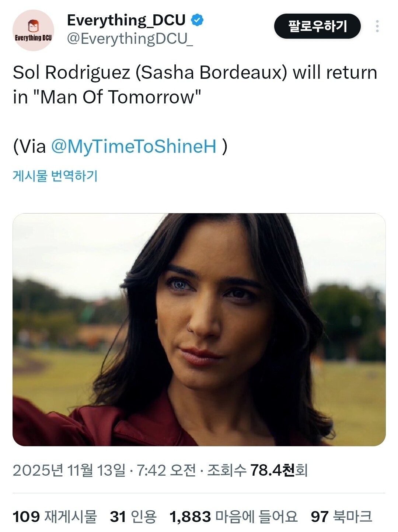Open the Everything DCU profile avatar
Viewport: 398px width, 532px height.
33,30
